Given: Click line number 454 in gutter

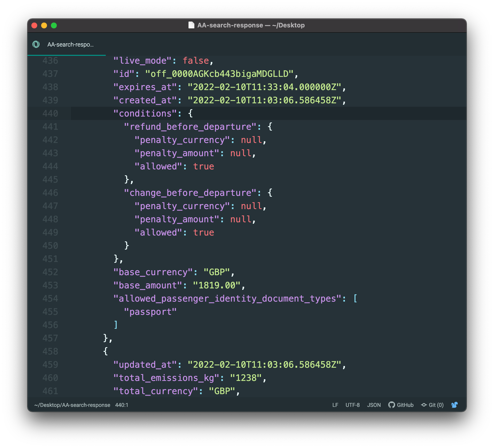Looking at the screenshot, I should 50,299.
